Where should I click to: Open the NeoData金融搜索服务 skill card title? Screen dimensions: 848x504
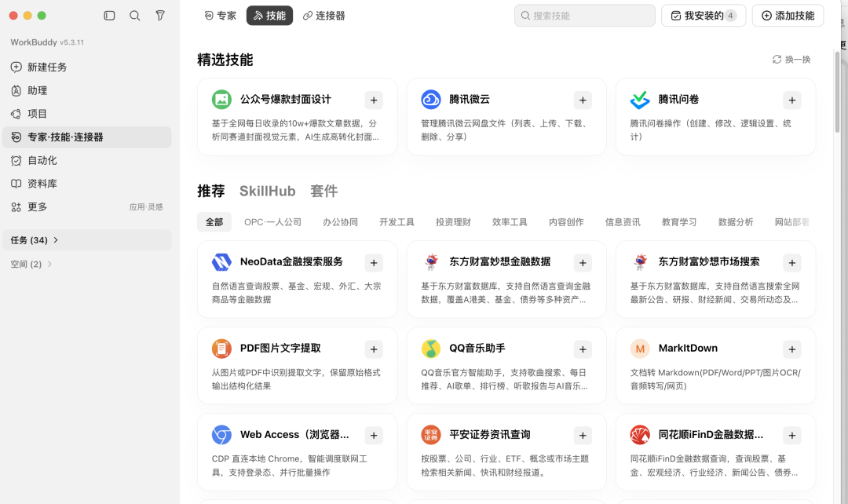(x=291, y=261)
